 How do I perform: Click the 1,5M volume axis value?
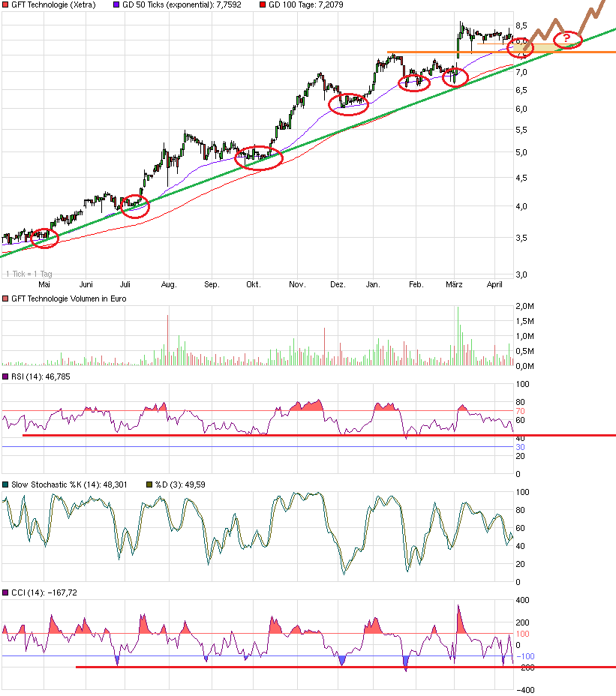[x=525, y=321]
